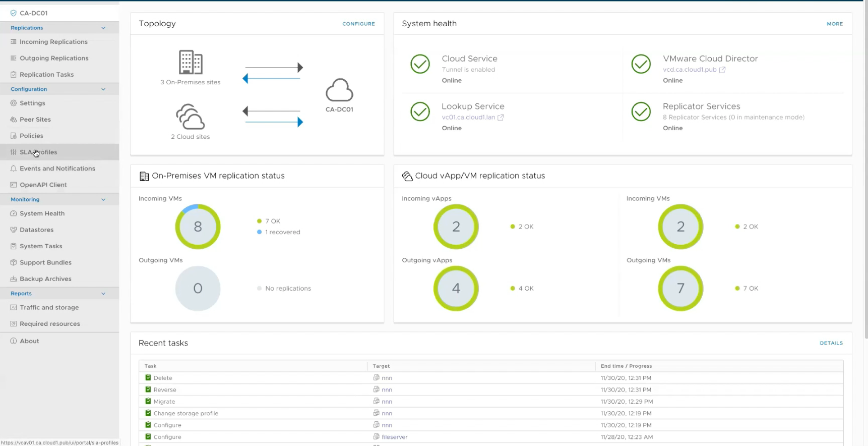Click the Events and Notifications bell icon

[x=14, y=169]
